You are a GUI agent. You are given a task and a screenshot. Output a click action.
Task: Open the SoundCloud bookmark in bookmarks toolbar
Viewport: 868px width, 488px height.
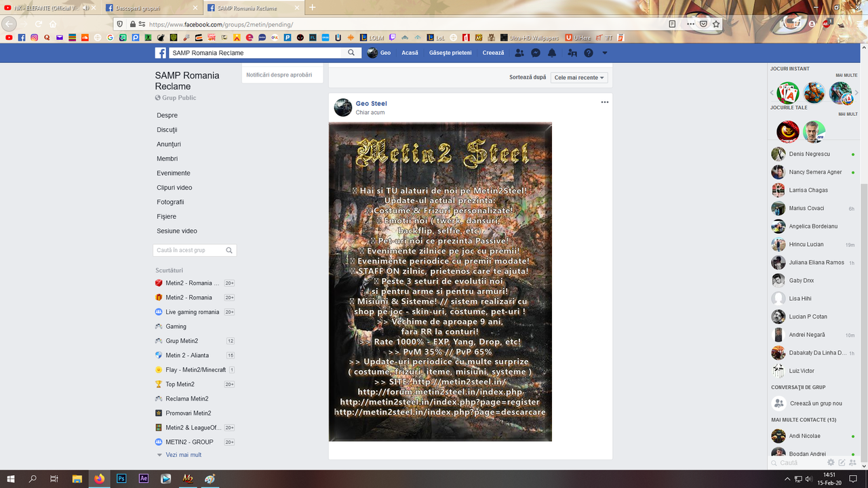tap(85, 37)
